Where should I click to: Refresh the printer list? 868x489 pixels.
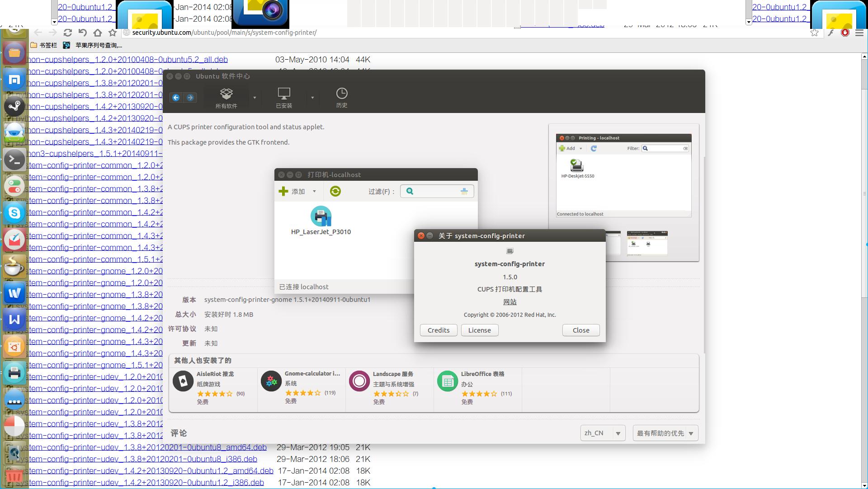click(335, 191)
